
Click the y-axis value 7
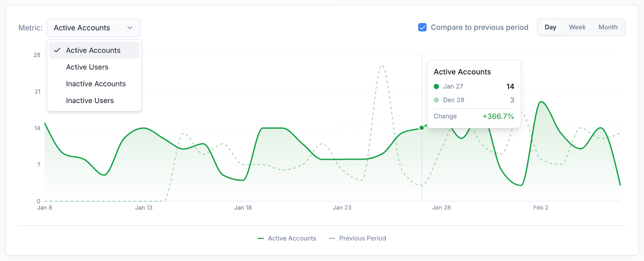coord(39,165)
